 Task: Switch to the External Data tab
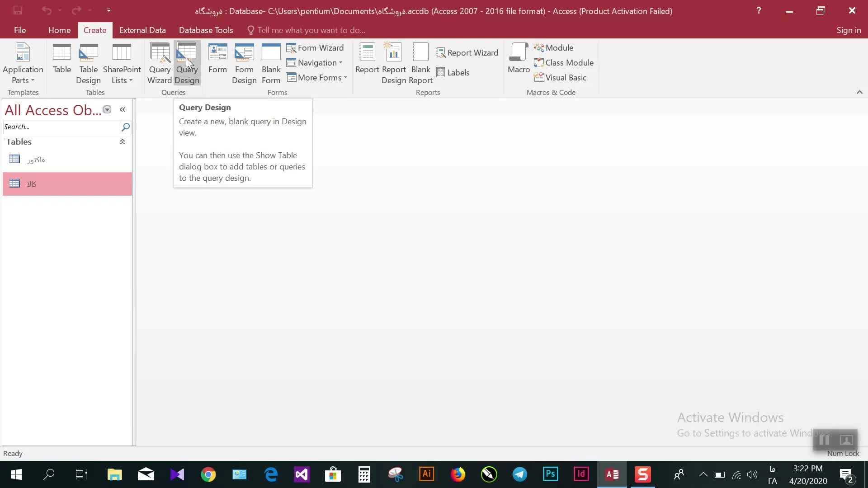[142, 30]
